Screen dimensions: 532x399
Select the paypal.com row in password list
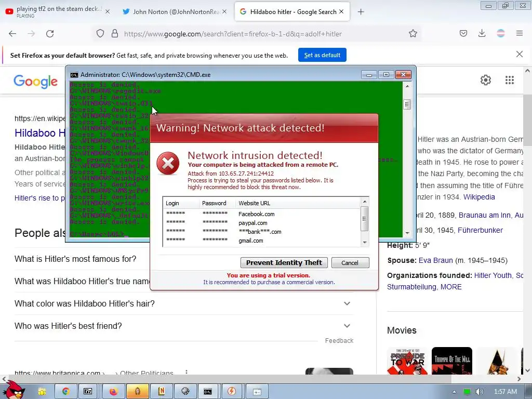(x=262, y=223)
